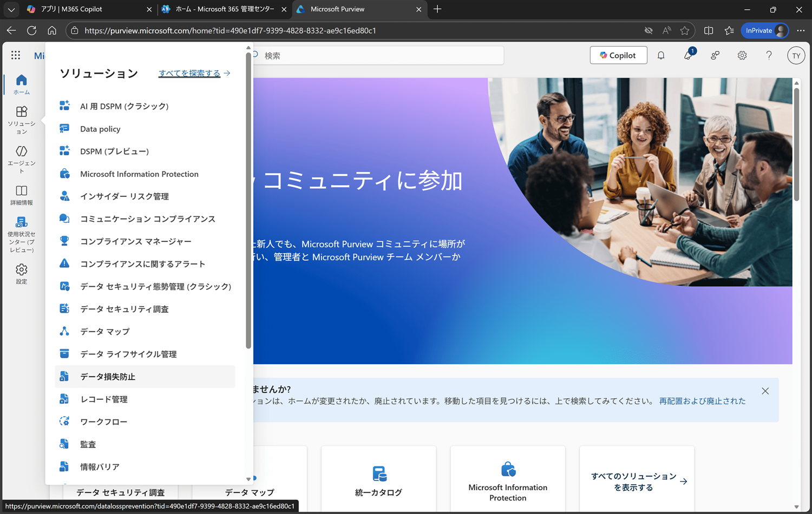Click the 監査 icon
Image resolution: width=812 pixels, height=514 pixels.
tap(64, 444)
